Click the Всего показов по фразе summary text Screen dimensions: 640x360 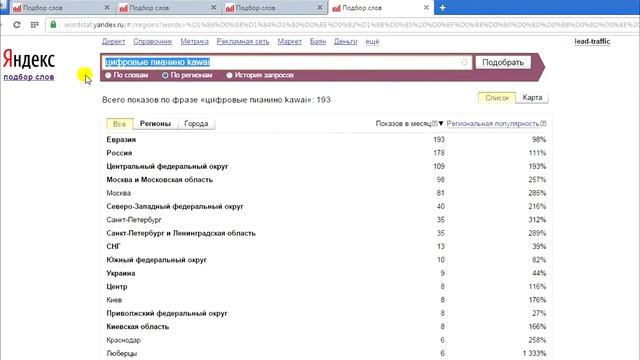216,100
